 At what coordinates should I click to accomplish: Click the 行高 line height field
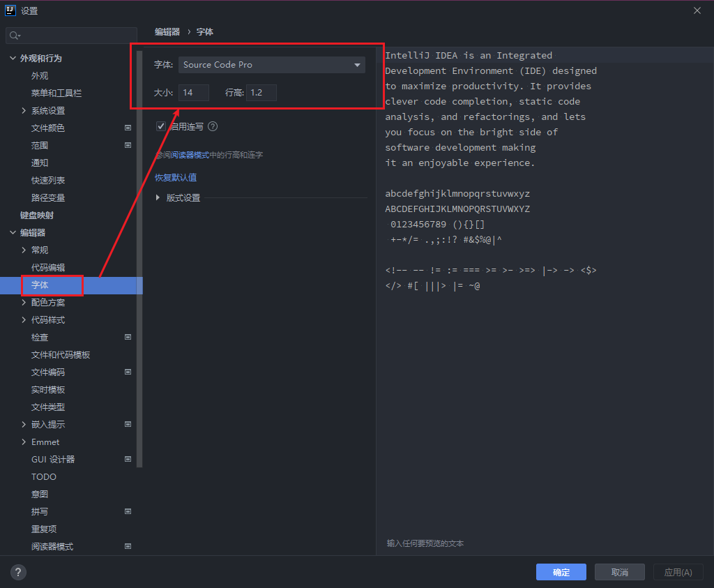click(x=261, y=93)
